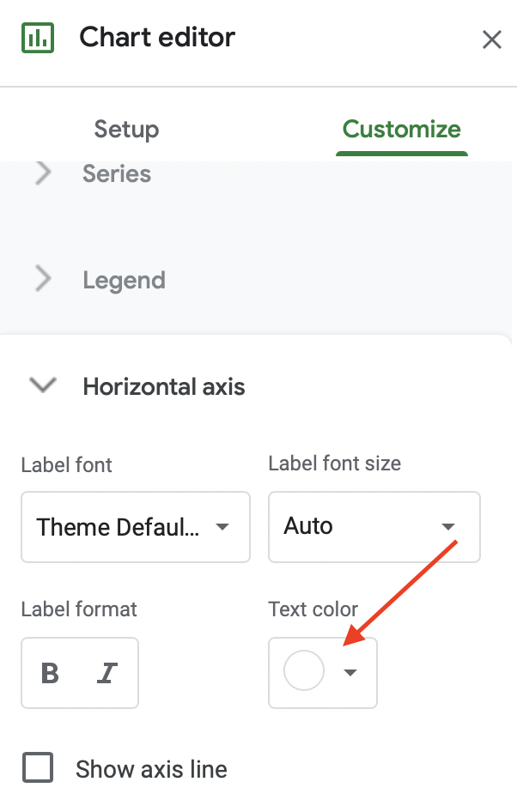This screenshot has width=517, height=812.
Task: Open the Text color picker
Action: point(322,673)
